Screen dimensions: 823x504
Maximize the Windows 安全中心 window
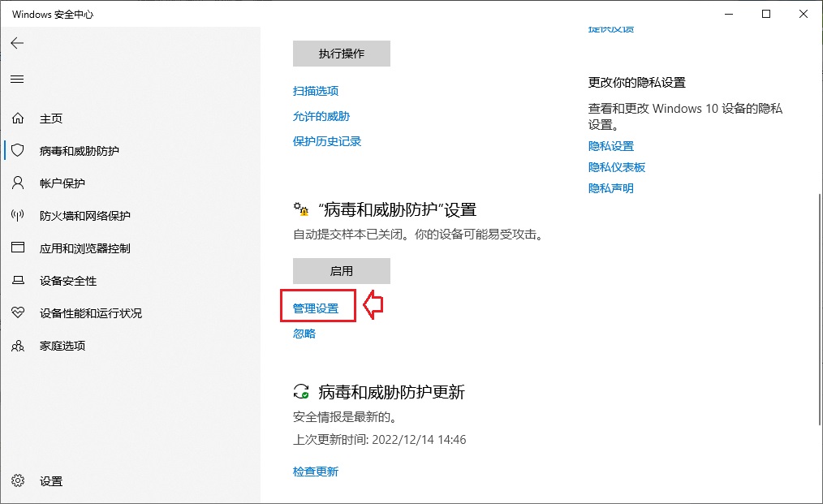(766, 14)
